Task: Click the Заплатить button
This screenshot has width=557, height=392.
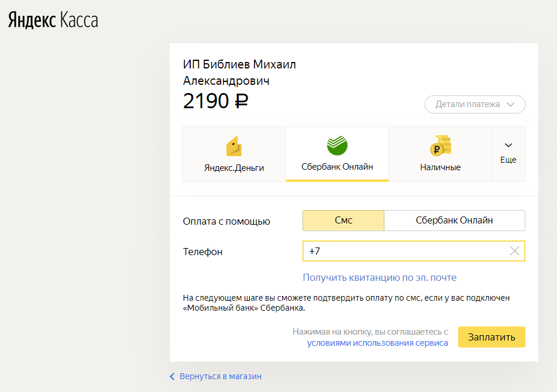Action: (491, 337)
